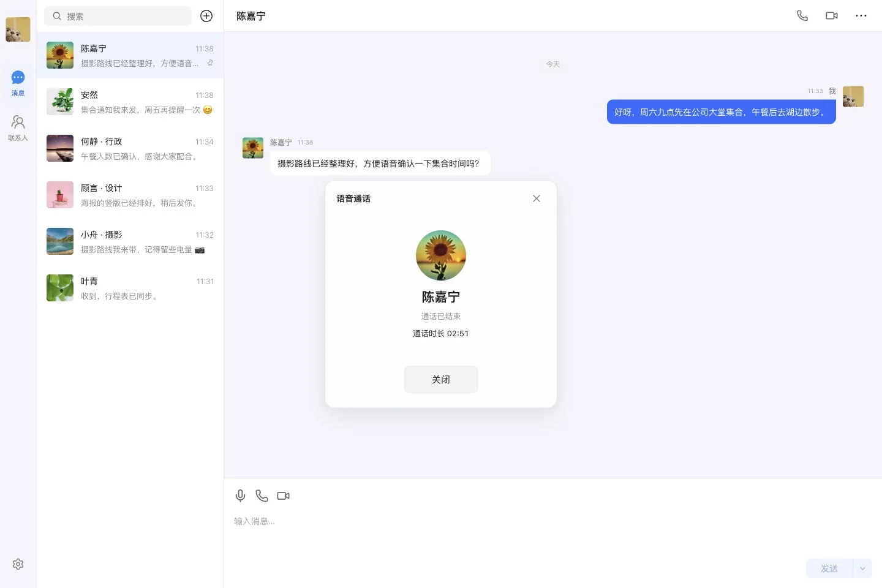Open conversation with 顾言 · 设计
882x588 pixels.
pos(130,195)
